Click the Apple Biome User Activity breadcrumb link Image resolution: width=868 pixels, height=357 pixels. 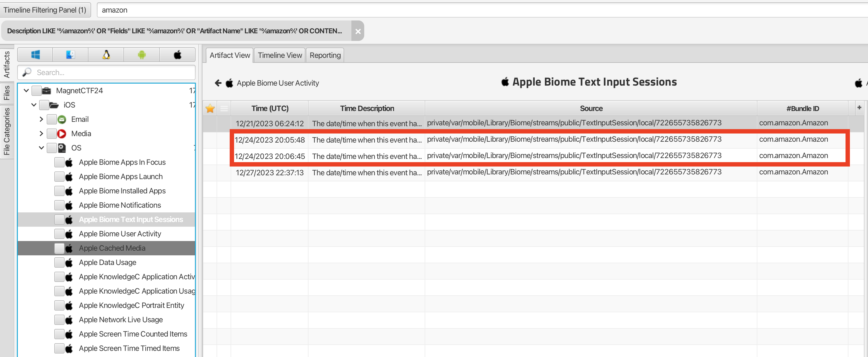(x=278, y=83)
